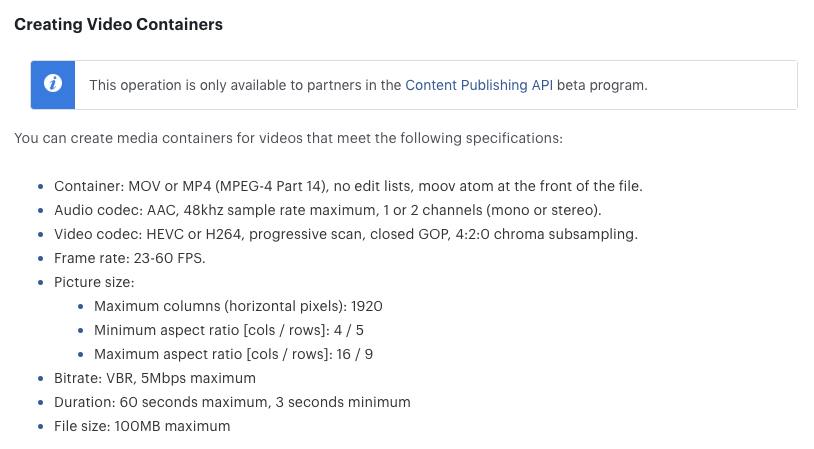Viewport: 814px width, 449px height.
Task: Click the Frame rate 23-60 FPS line
Action: tap(130, 258)
